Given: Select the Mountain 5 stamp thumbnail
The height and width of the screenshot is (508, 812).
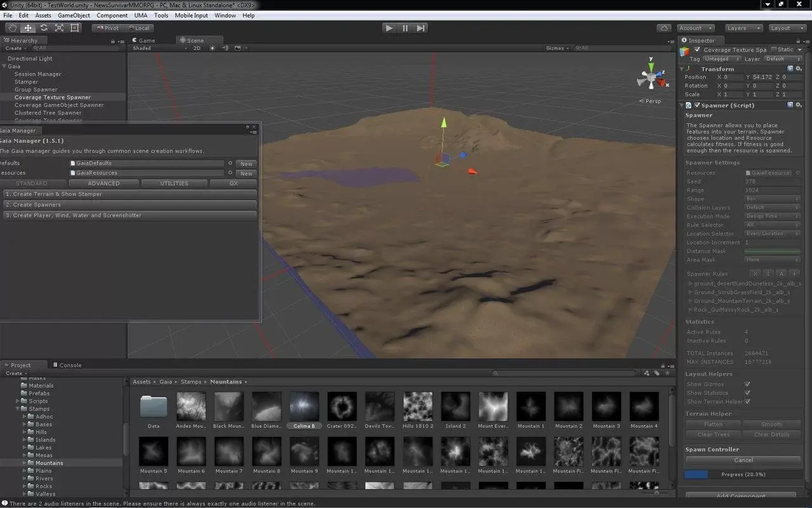Looking at the screenshot, I should [x=154, y=451].
